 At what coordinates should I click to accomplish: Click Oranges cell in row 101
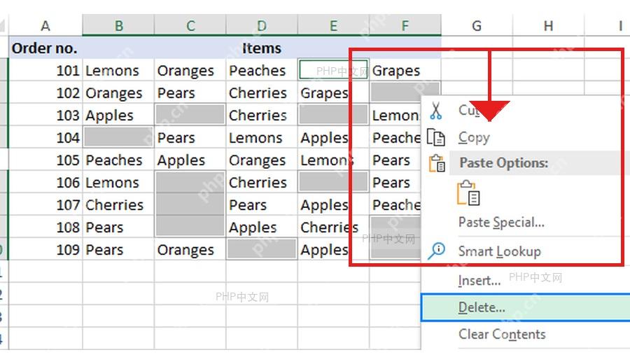click(190, 71)
